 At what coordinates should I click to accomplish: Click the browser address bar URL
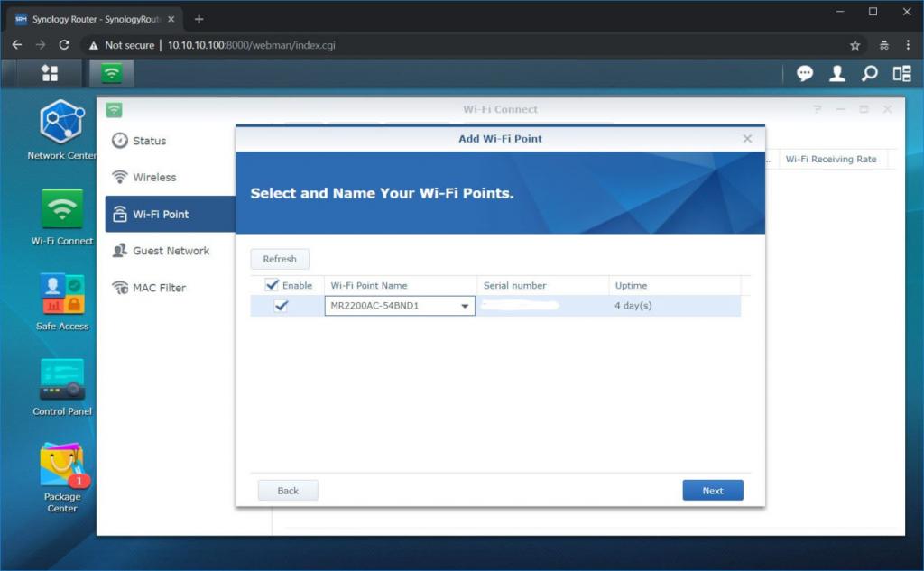click(x=251, y=45)
